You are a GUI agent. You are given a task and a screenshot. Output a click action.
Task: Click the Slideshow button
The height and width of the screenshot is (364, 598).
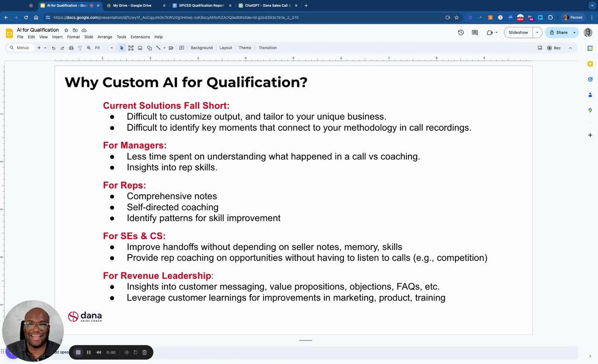coord(518,33)
